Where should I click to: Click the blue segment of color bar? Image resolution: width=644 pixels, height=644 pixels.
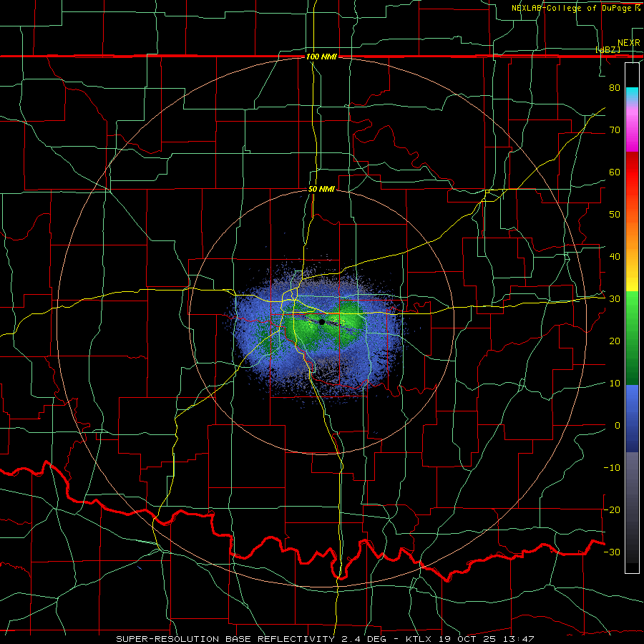click(x=632, y=419)
